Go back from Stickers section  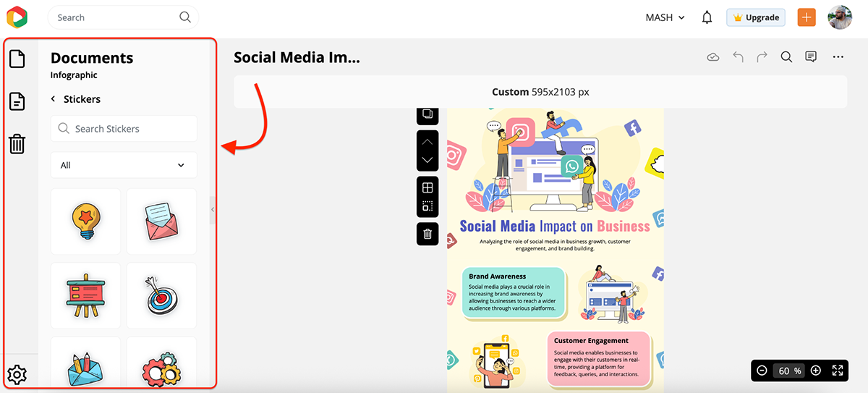53,99
